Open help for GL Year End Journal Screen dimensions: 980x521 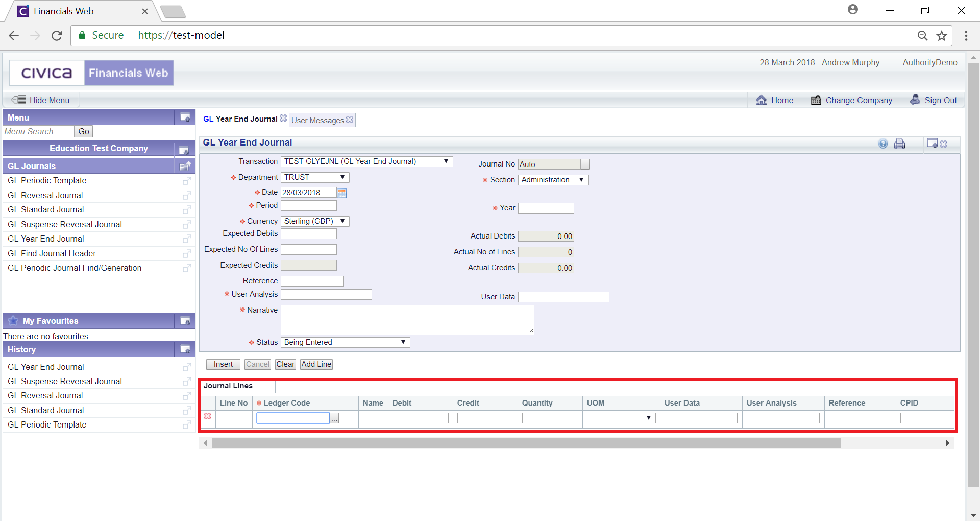883,144
